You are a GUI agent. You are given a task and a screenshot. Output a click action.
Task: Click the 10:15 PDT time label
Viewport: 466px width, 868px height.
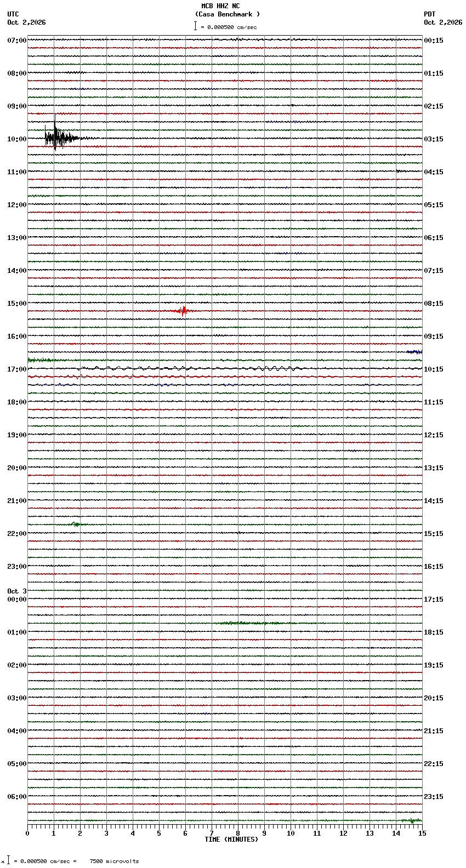click(x=434, y=369)
